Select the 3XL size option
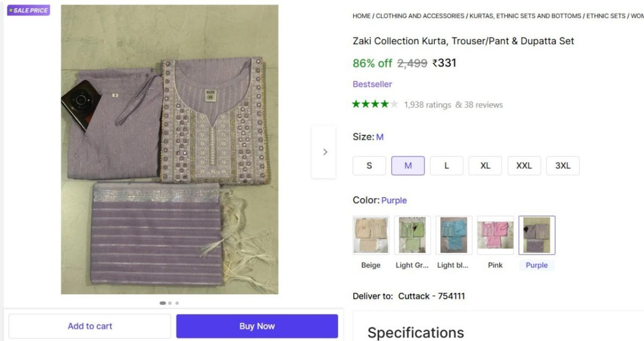Viewport: 644px width, 341px height. coord(562,165)
